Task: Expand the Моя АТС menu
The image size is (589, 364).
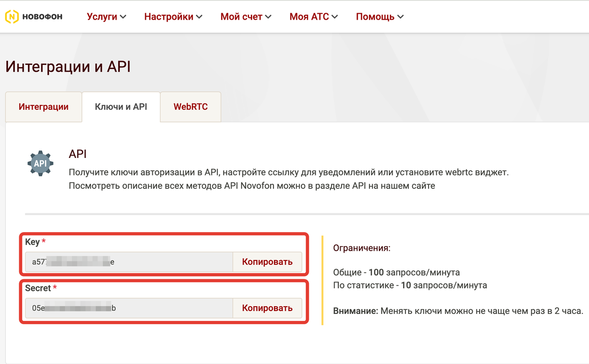Action: click(x=314, y=17)
